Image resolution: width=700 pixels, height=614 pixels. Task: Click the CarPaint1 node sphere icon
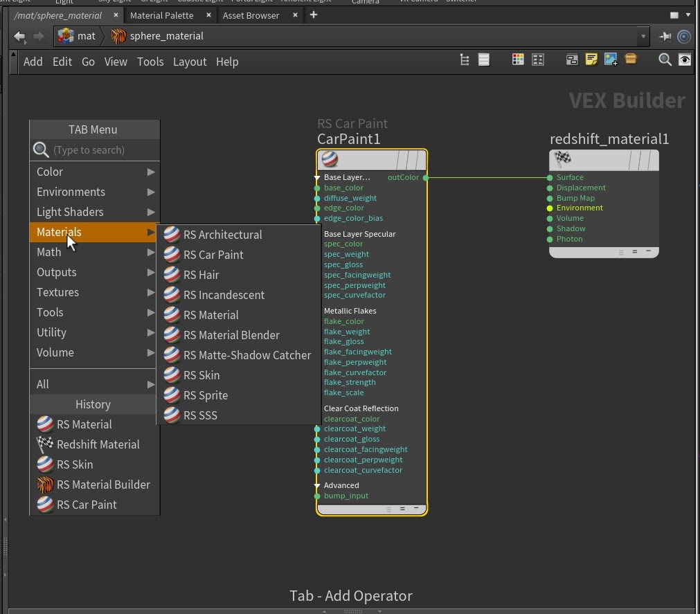pyautogui.click(x=330, y=159)
